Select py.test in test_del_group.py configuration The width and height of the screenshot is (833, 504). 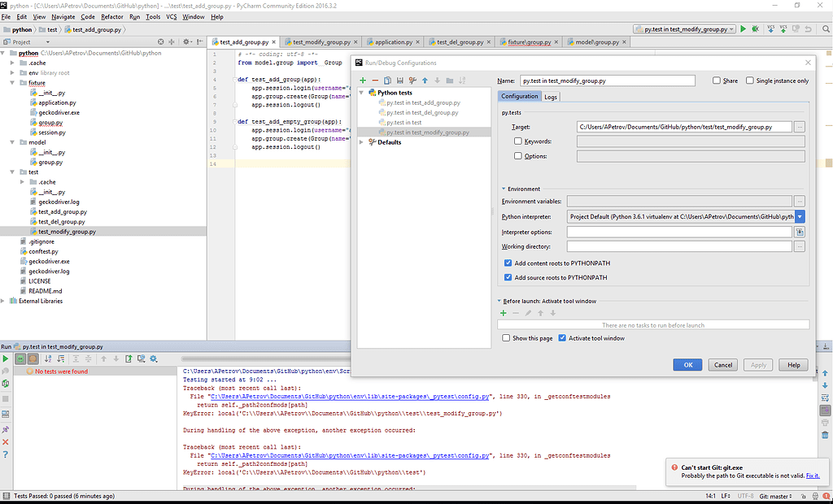(422, 112)
